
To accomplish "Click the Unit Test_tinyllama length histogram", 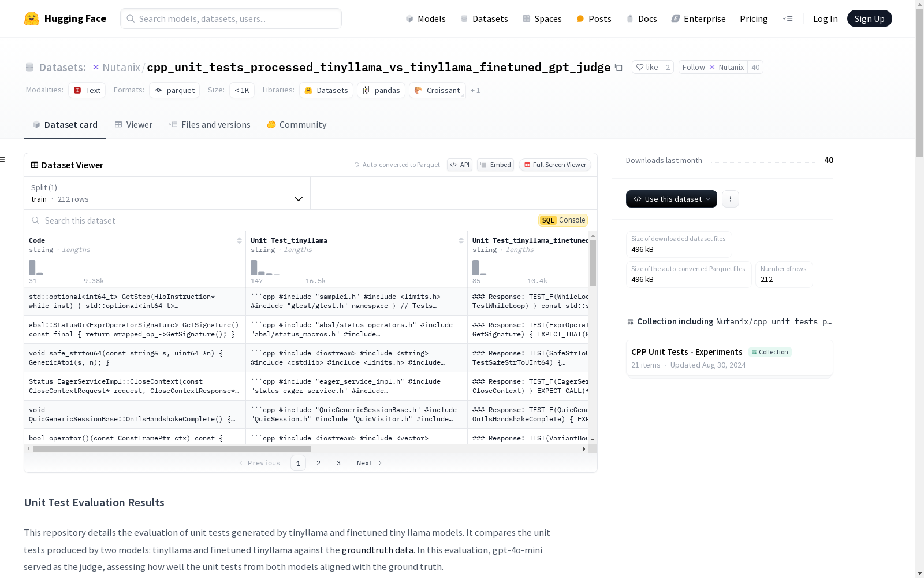I will point(288,268).
